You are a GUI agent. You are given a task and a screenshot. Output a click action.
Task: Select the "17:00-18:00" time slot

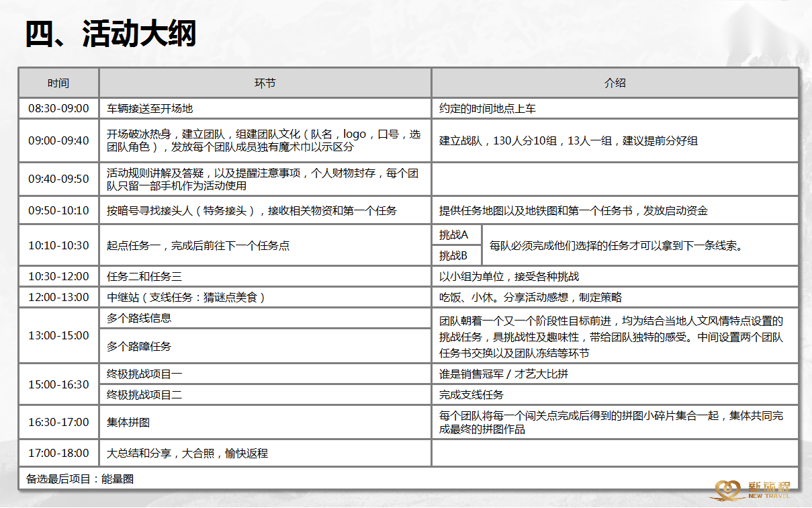[58, 454]
